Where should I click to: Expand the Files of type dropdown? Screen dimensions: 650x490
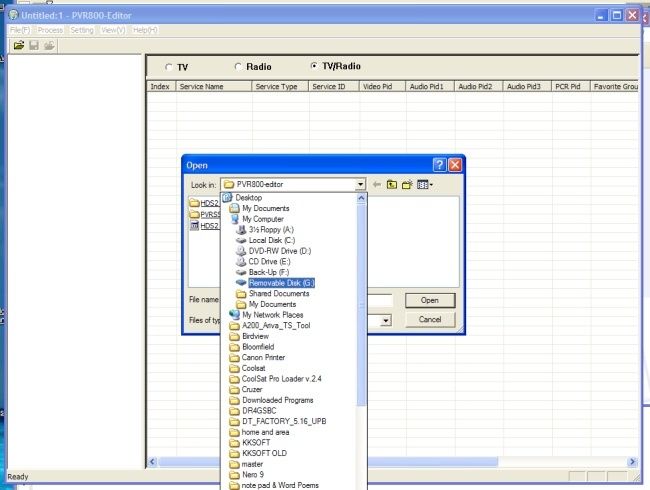pos(386,320)
